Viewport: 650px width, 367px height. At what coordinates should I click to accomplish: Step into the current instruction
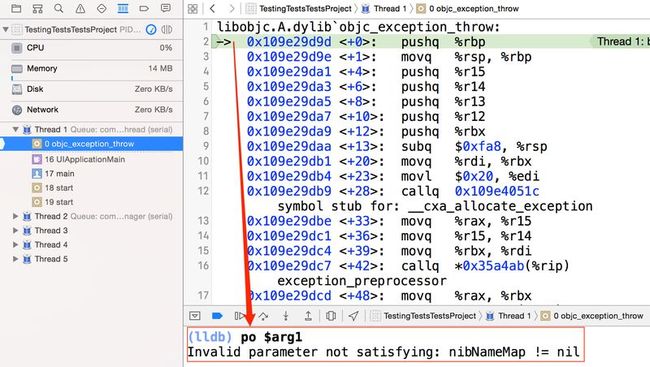[x=286, y=316]
